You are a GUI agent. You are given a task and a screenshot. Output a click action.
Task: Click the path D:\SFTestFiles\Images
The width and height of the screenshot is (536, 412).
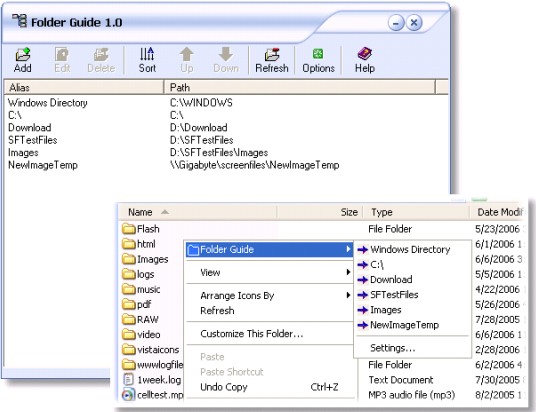pyautogui.click(x=219, y=152)
